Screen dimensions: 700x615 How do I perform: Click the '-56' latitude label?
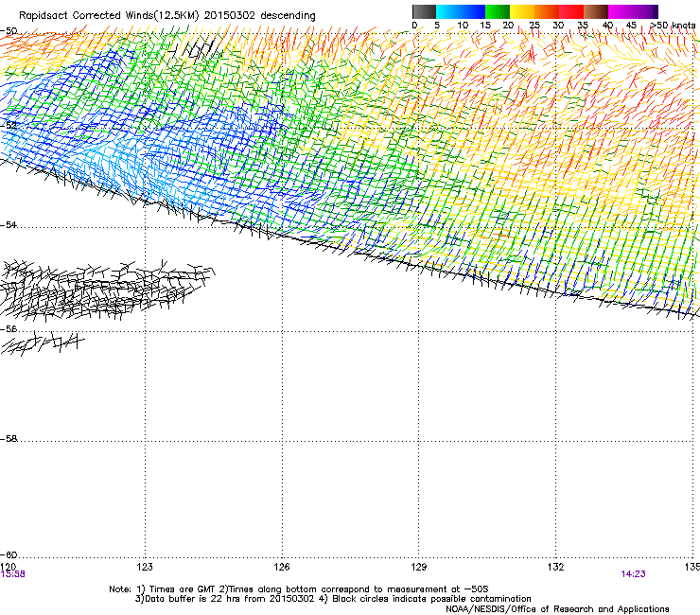click(x=9, y=328)
